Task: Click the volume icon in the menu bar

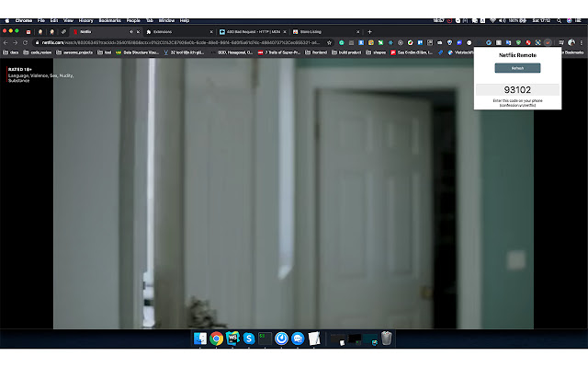Action: tap(502, 20)
